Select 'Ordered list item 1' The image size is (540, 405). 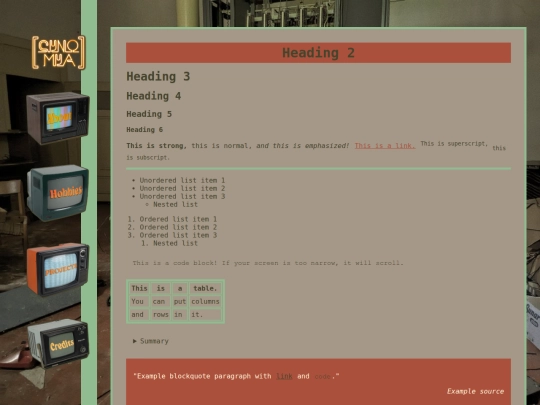pos(178,219)
